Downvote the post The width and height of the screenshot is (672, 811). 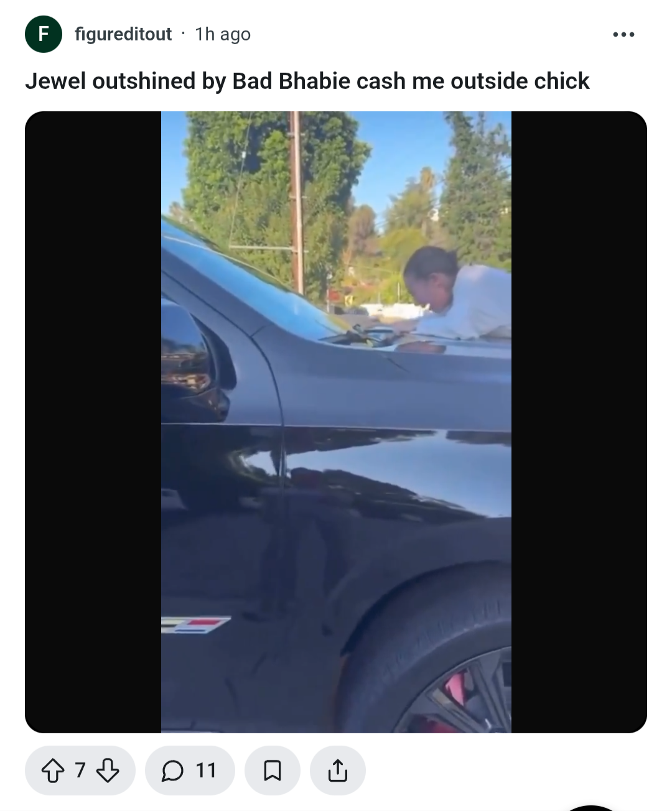[108, 771]
